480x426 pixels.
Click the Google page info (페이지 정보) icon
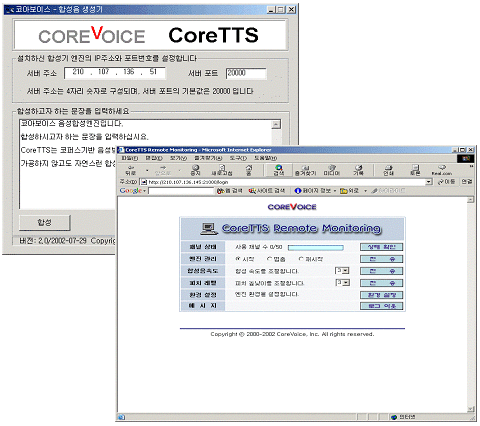tap(298, 191)
